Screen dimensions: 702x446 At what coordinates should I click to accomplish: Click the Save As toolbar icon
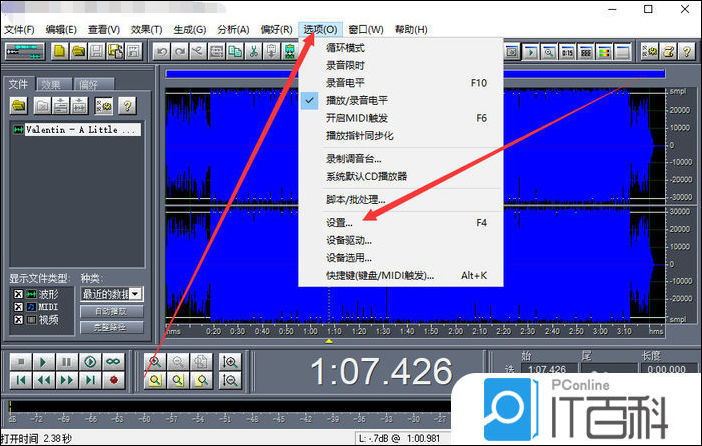115,51
